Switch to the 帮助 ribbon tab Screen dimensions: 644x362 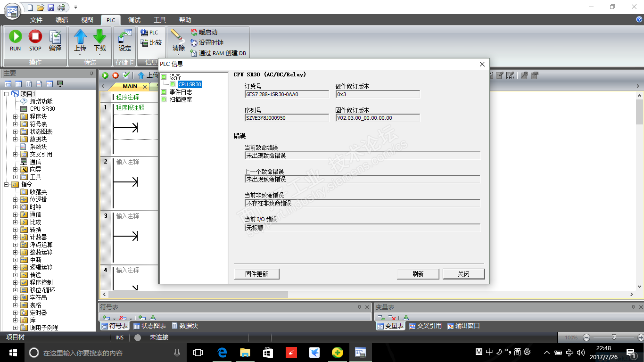[185, 20]
